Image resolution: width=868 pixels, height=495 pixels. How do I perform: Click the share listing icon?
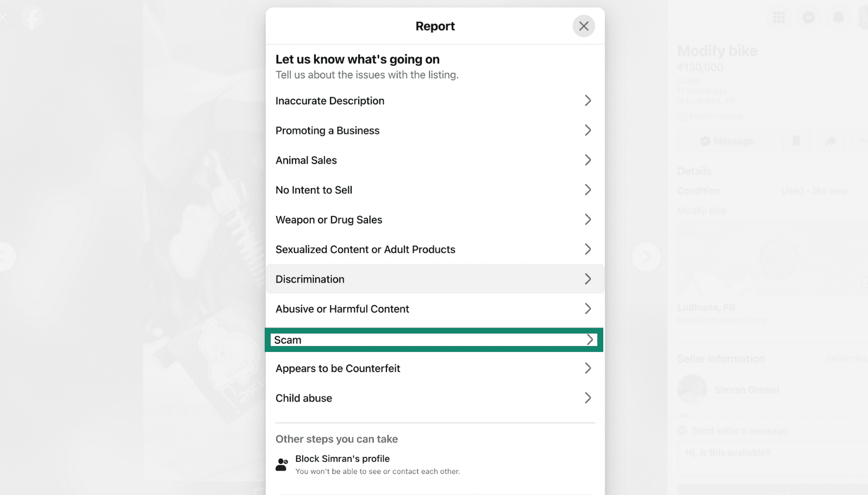pyautogui.click(x=830, y=141)
